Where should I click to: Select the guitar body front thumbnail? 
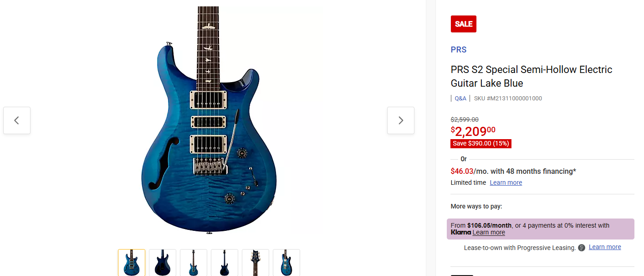(132, 263)
